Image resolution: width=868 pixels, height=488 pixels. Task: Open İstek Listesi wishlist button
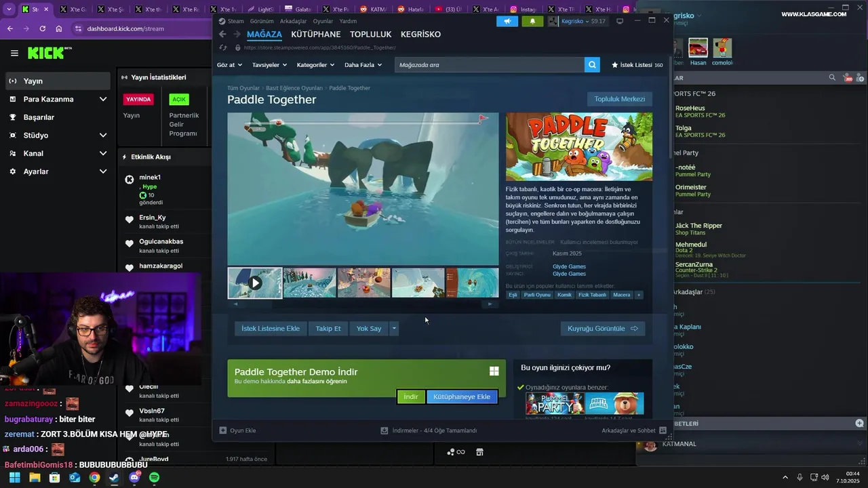(x=637, y=65)
